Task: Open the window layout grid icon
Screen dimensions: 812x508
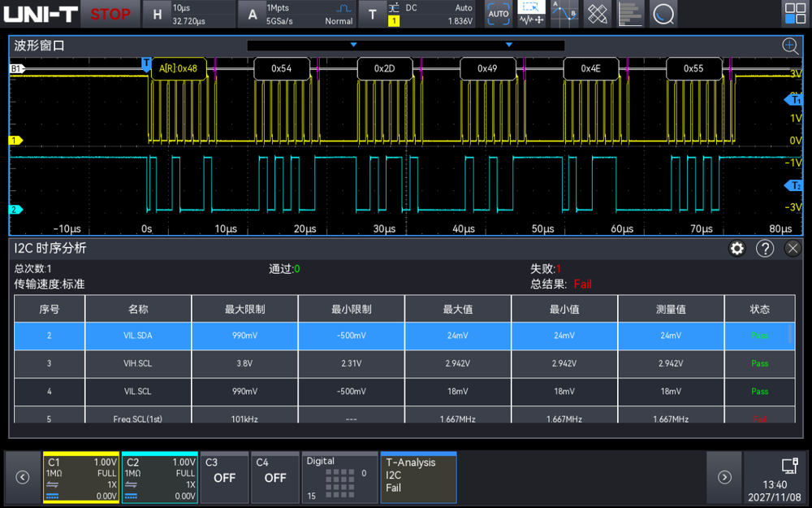Action: [795, 14]
